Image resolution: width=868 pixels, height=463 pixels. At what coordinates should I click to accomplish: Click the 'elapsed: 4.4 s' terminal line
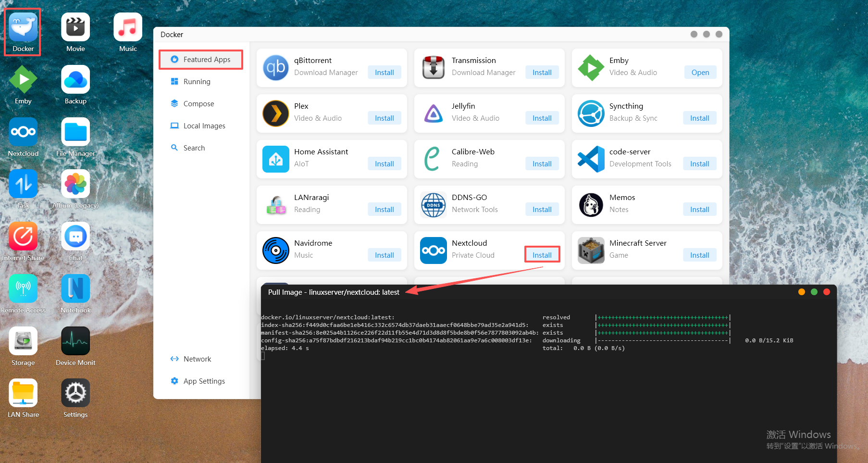285,348
